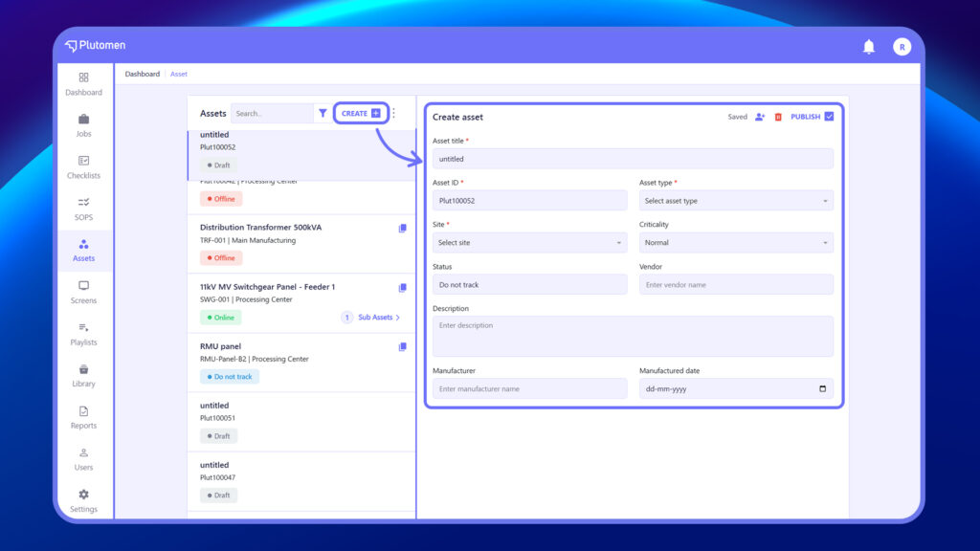
Task: Copy 11kV MV Switchgear Panel asset icon
Action: point(403,287)
